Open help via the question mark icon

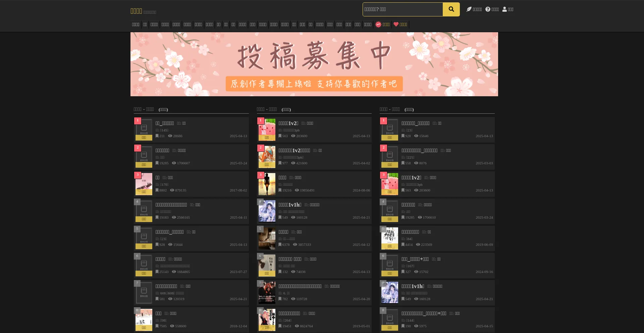point(488,9)
